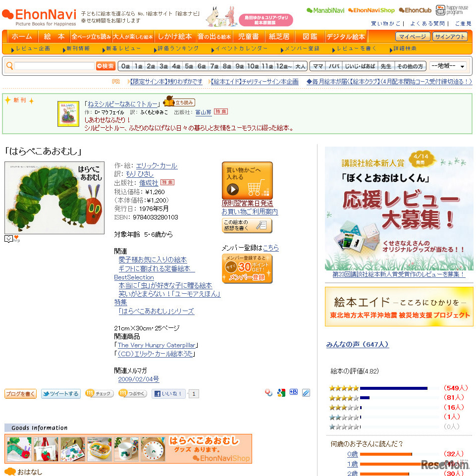Expand the レビュー企画 submenu item

click(30, 49)
